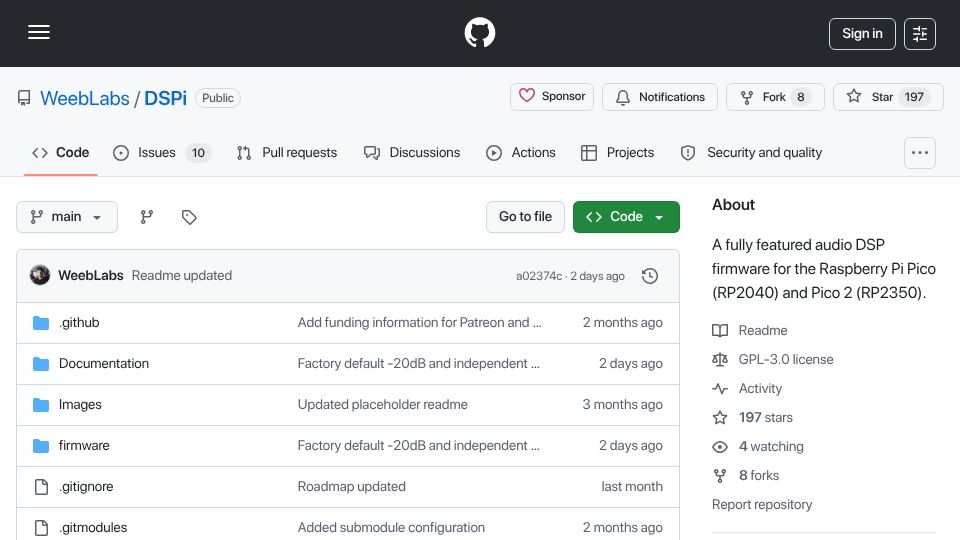Open the .github folder
The height and width of the screenshot is (540, 960).
79,323
